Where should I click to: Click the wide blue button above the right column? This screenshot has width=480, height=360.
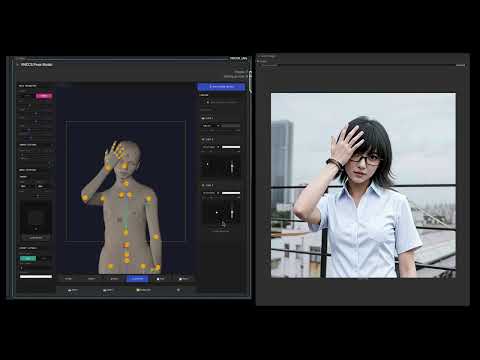(221, 87)
